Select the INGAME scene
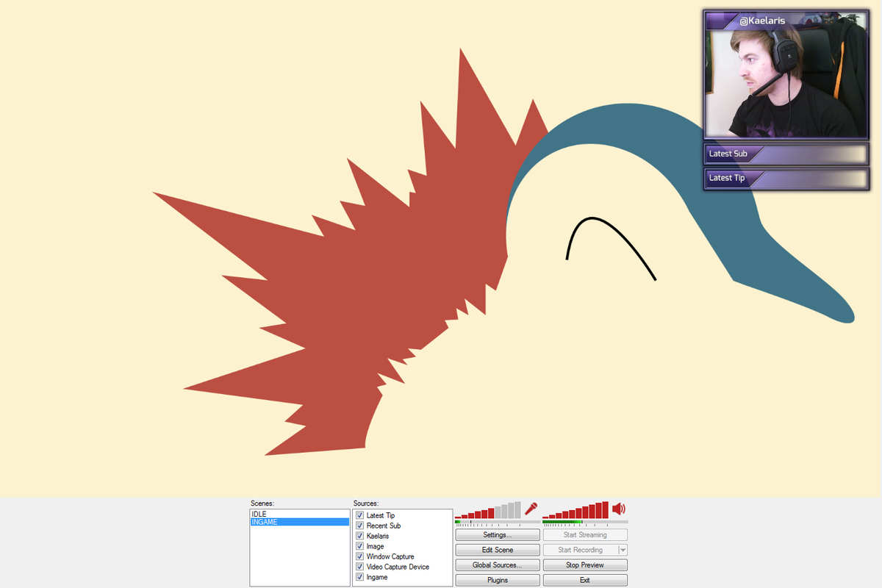882x588 pixels. click(300, 522)
